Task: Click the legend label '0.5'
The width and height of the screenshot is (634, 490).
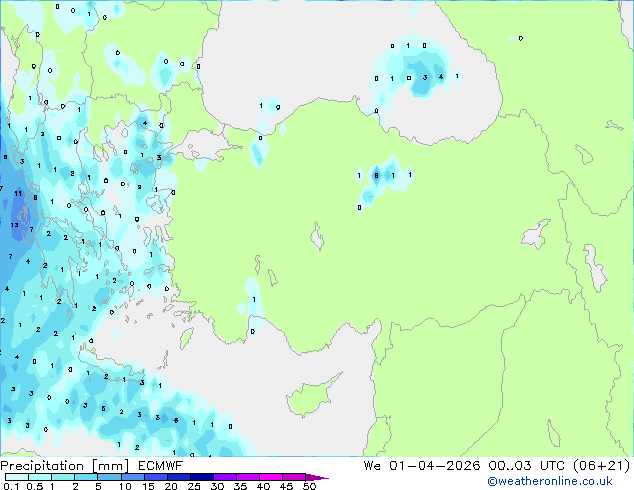Action: [x=35, y=486]
